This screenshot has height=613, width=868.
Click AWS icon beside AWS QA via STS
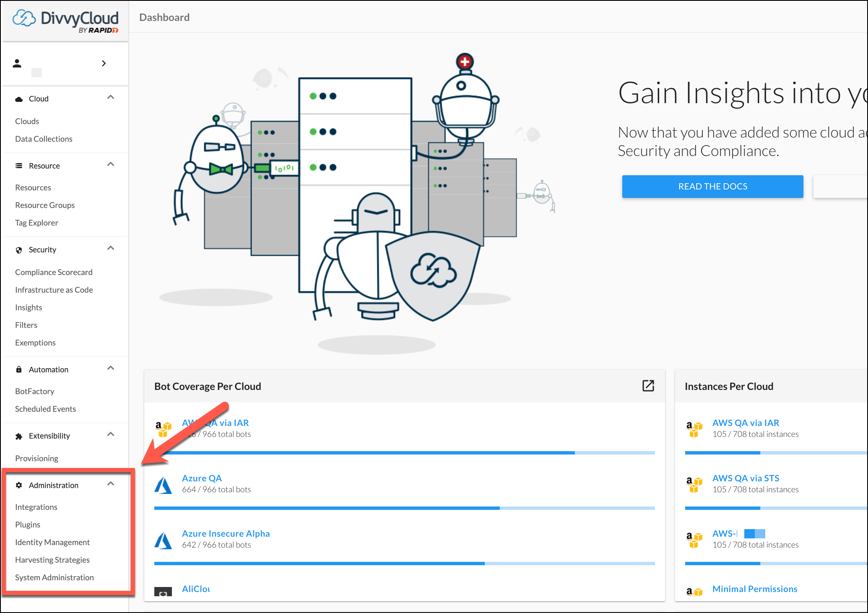click(694, 484)
